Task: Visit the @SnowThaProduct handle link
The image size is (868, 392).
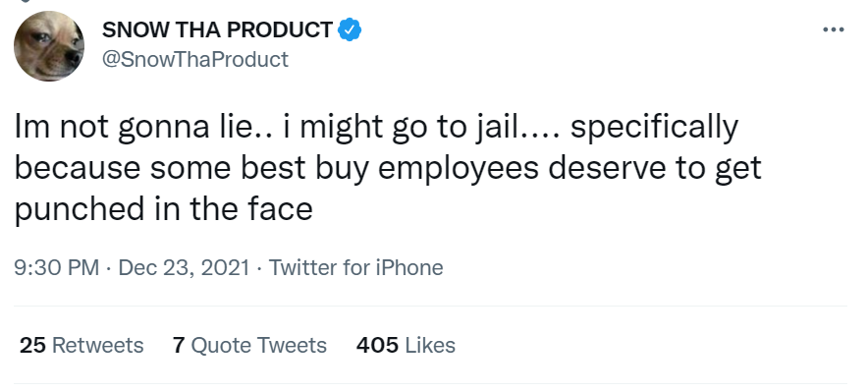Action: pyautogui.click(x=194, y=59)
